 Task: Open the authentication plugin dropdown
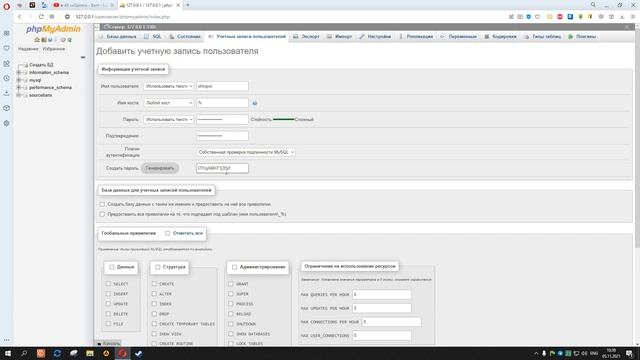[245, 152]
